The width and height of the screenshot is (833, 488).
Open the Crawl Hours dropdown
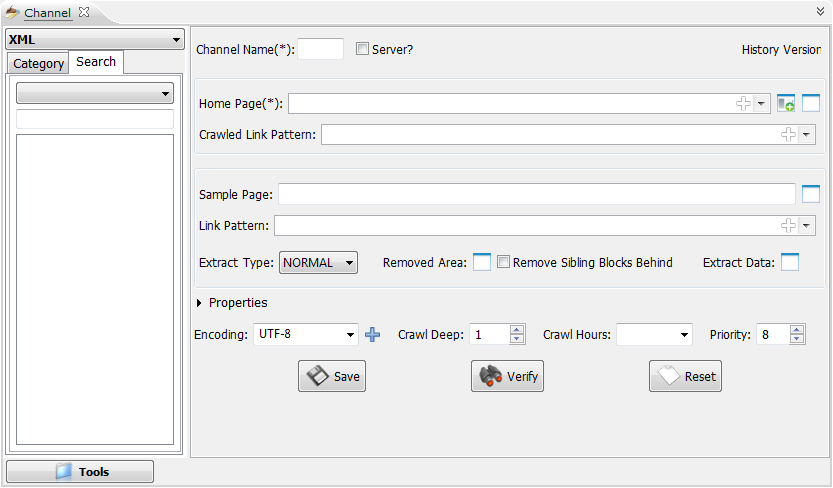(x=654, y=335)
